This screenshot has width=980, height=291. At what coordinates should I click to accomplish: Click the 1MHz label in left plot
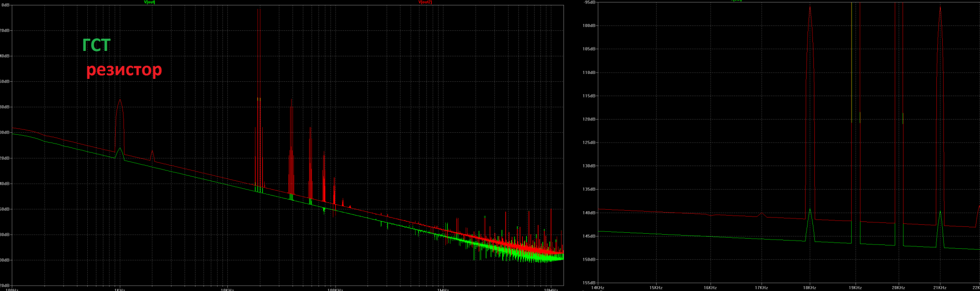tap(443, 290)
